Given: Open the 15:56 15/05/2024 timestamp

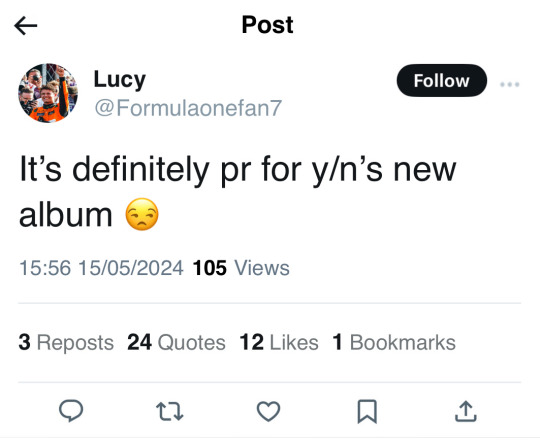Looking at the screenshot, I should coord(101,268).
